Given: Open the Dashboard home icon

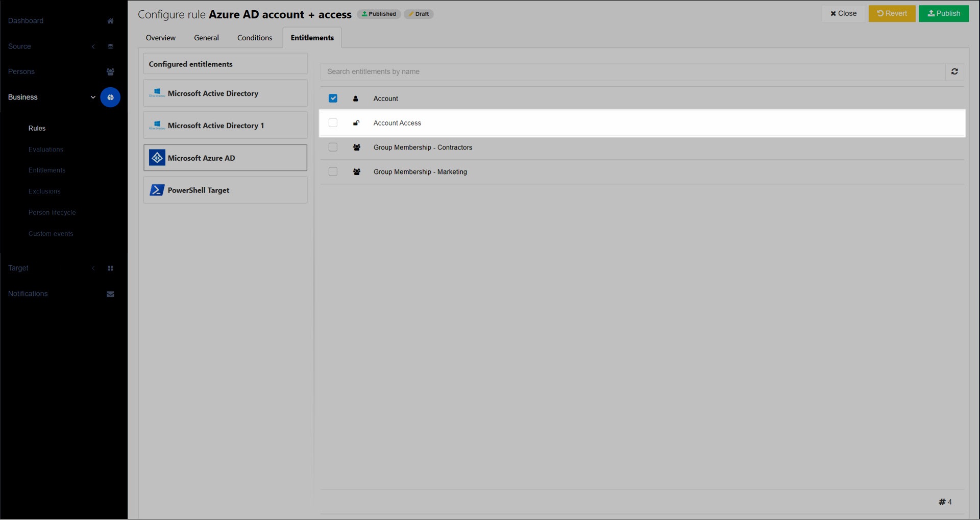Looking at the screenshot, I should pyautogui.click(x=110, y=21).
